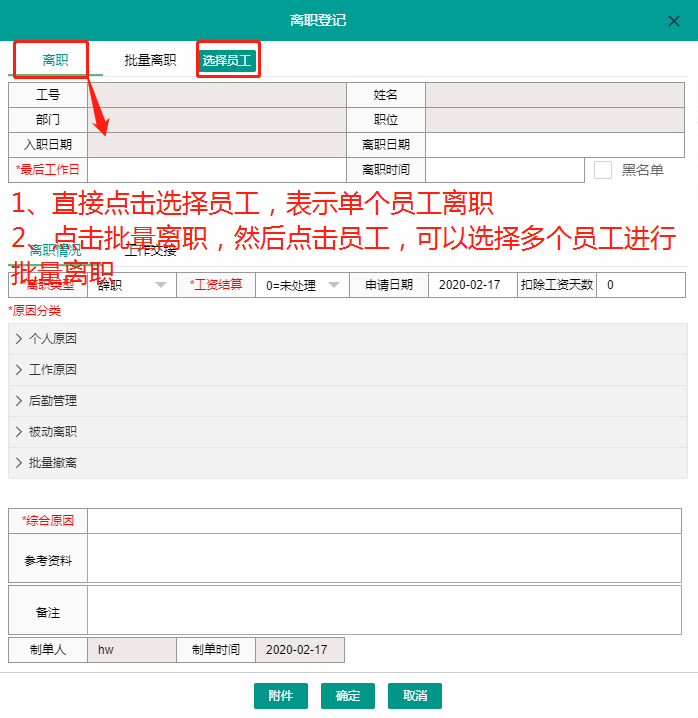This screenshot has height=718, width=698.
Task: Open the 工资结算 dropdown
Action: pyautogui.click(x=303, y=285)
